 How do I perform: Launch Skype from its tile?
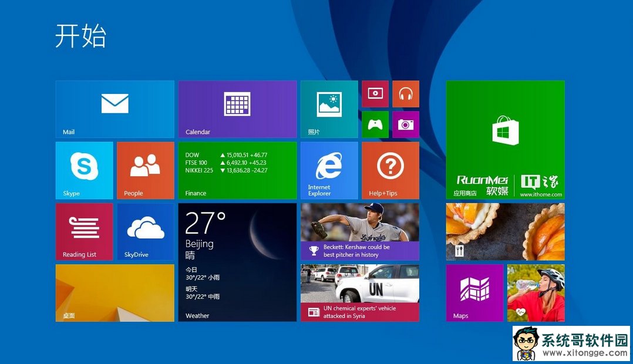(x=84, y=170)
